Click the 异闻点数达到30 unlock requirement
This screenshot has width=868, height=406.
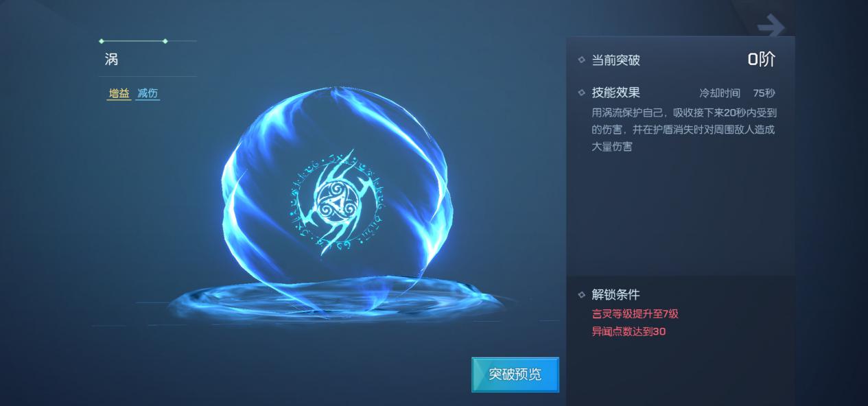(629, 332)
